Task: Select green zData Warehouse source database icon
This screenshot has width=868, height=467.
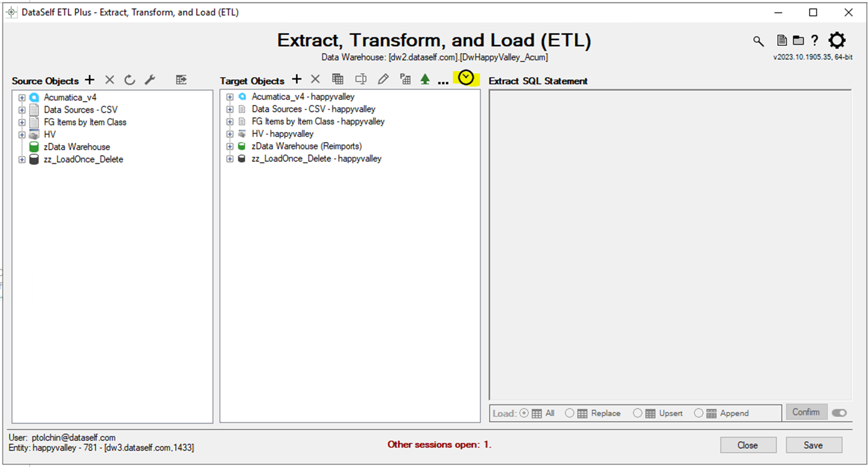Action: 34,147
